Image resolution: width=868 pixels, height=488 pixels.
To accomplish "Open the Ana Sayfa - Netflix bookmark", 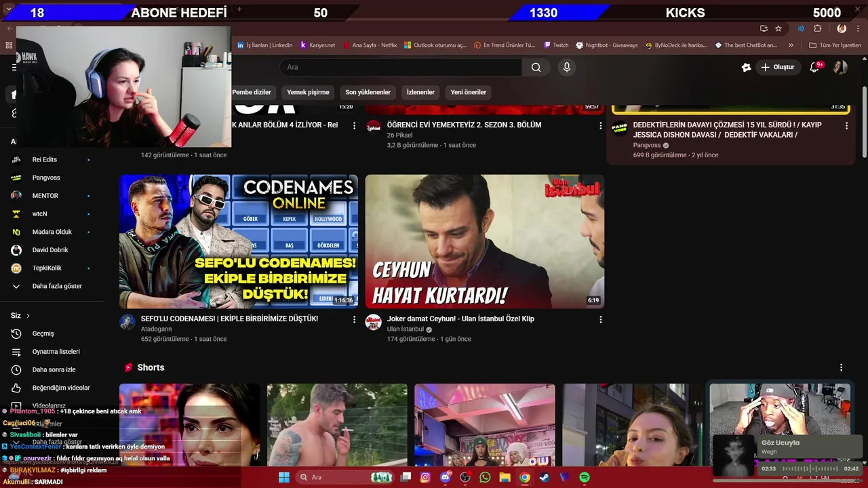I will click(370, 45).
